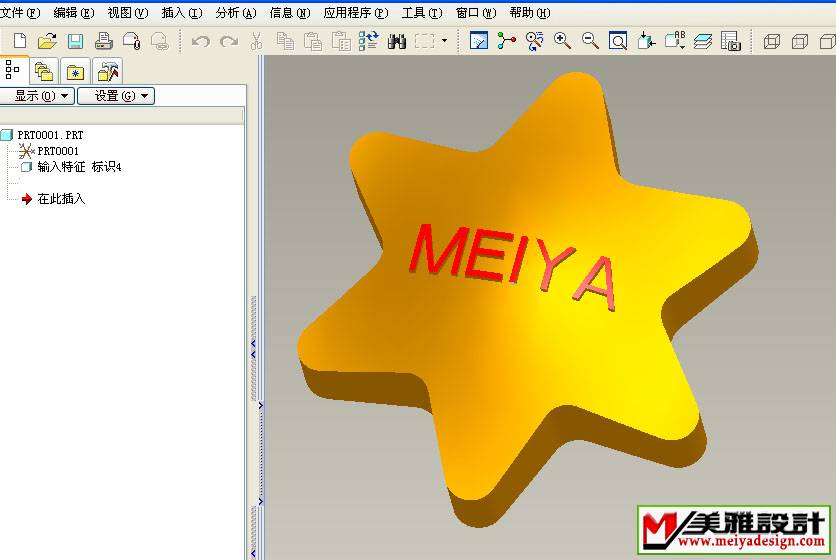
Task: Switch to the Connections navigator tab
Action: 108,71
